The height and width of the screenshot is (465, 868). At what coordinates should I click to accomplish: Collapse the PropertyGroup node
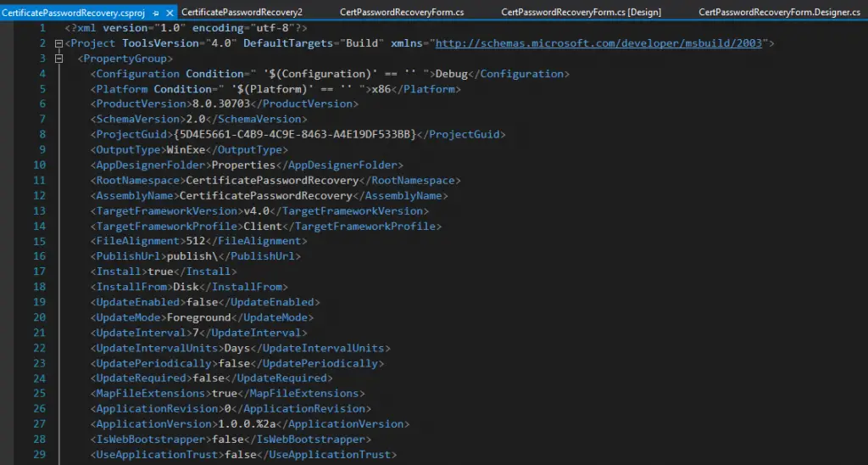tap(58, 59)
